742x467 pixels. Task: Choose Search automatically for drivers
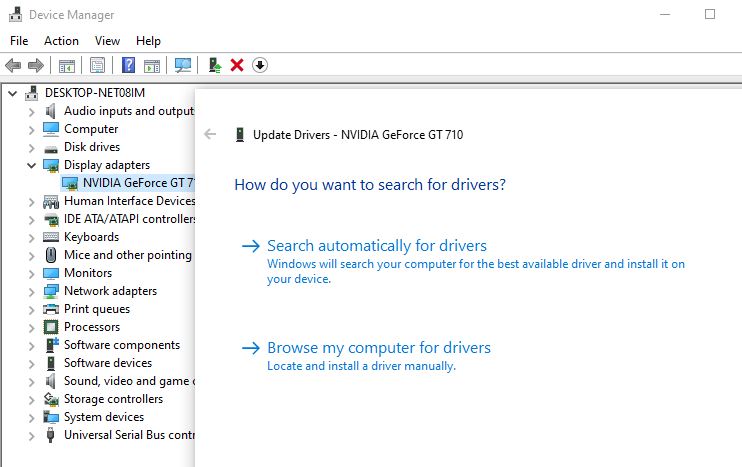376,246
